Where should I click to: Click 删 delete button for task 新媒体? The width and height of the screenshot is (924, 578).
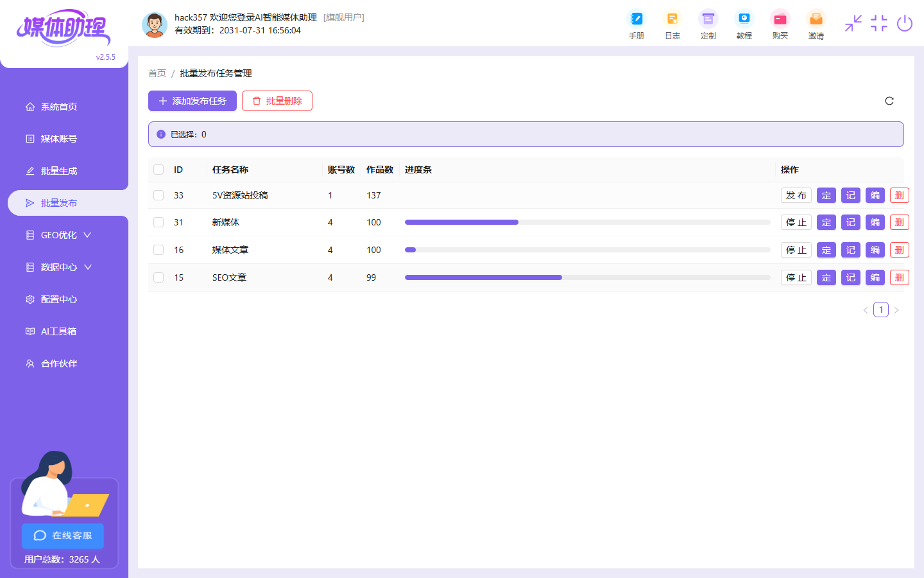pyautogui.click(x=900, y=222)
